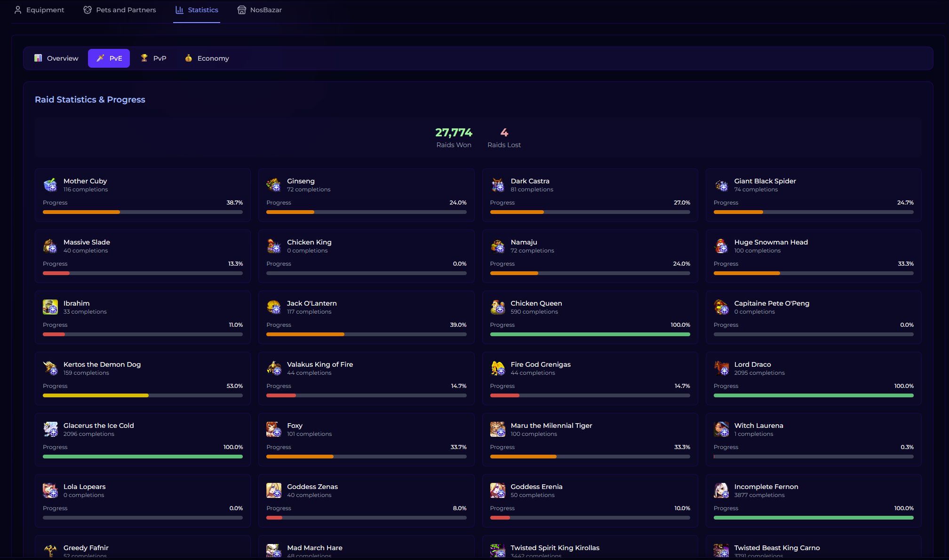The image size is (949, 560).
Task: Click the Incomplete Fernon portrait icon
Action: click(721, 490)
